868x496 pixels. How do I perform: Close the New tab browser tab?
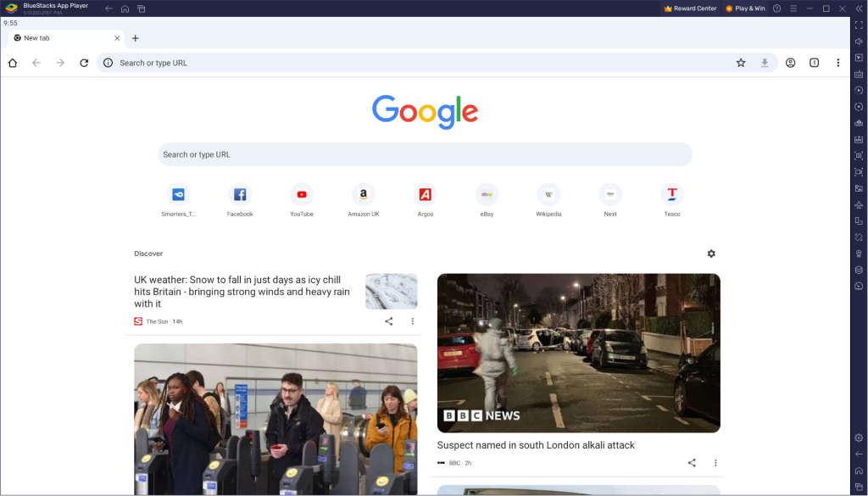pyautogui.click(x=117, y=38)
